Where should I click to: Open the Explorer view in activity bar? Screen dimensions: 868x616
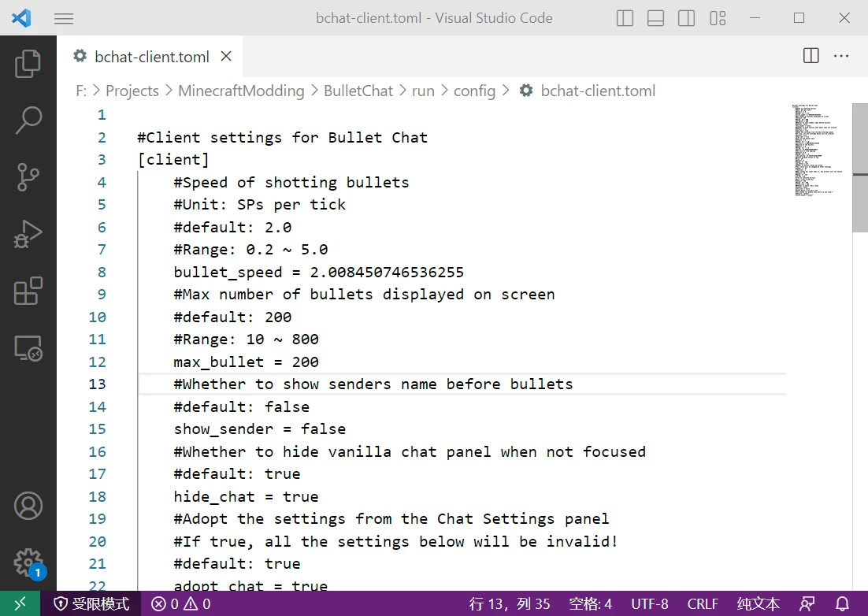coord(28,64)
